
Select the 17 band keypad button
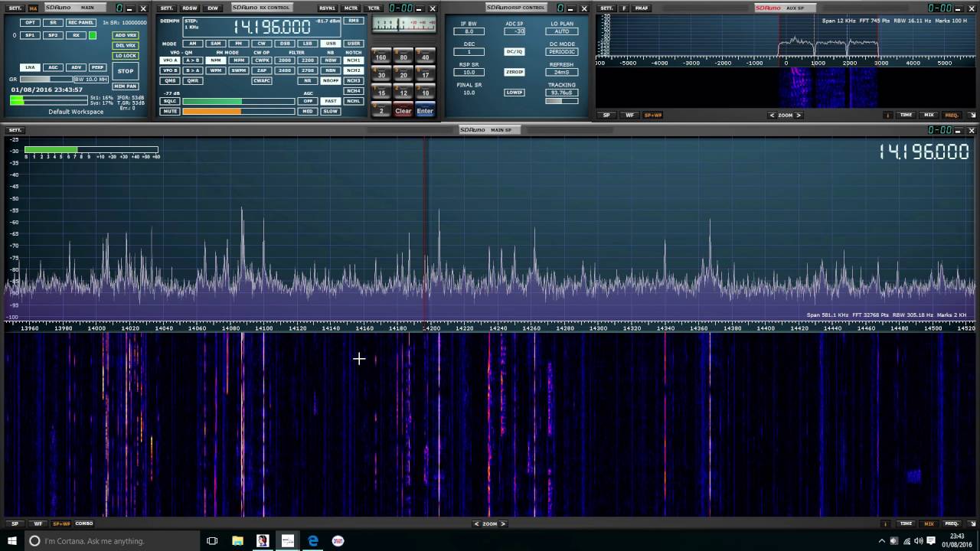coord(425,74)
